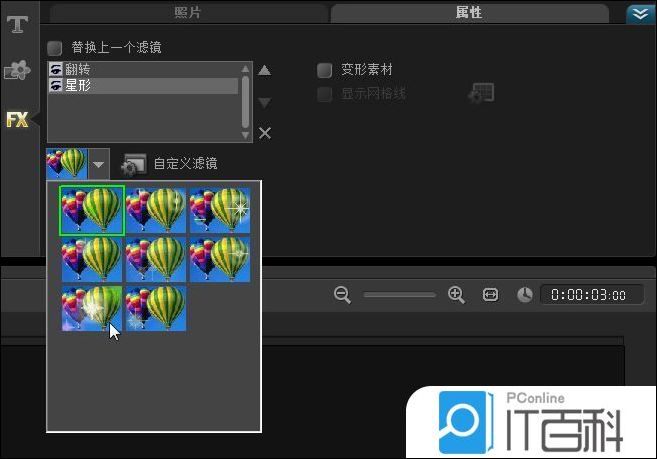Toggle the 显示网格线 checkbox
This screenshot has width=657, height=459.
tap(324, 94)
